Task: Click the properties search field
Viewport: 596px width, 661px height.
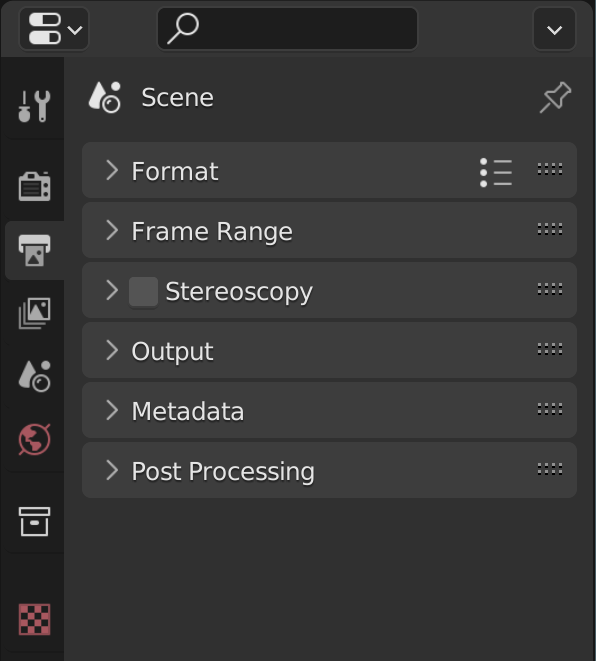Action: pyautogui.click(x=287, y=29)
